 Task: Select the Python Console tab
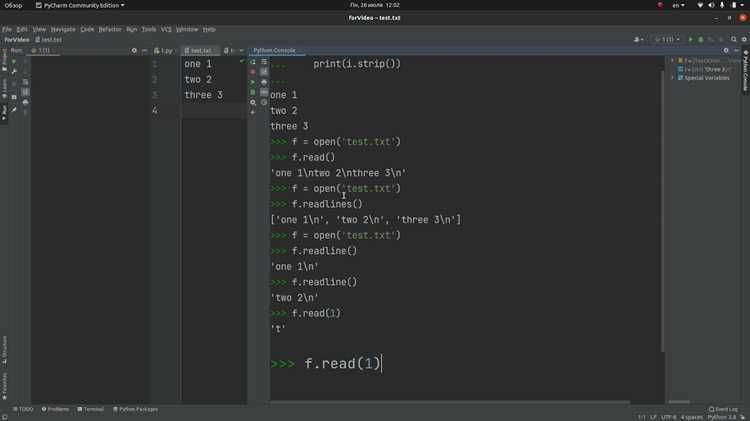(x=274, y=50)
